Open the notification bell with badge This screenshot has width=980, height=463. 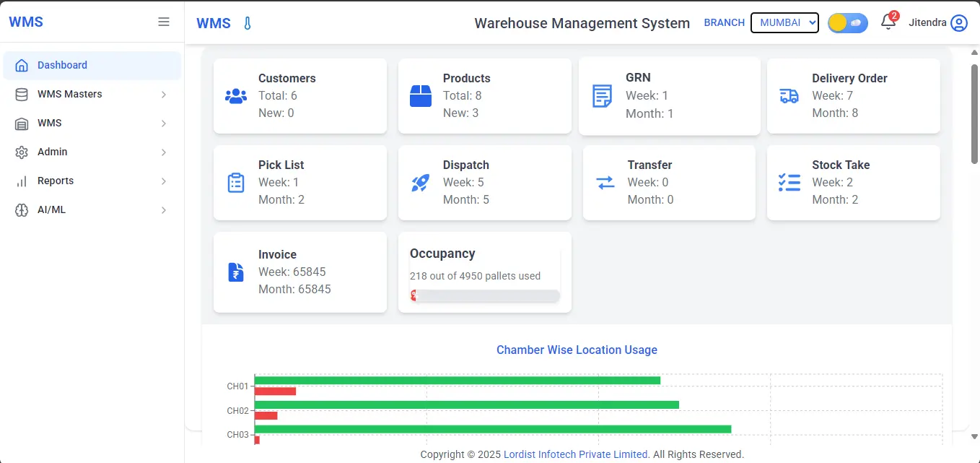887,22
